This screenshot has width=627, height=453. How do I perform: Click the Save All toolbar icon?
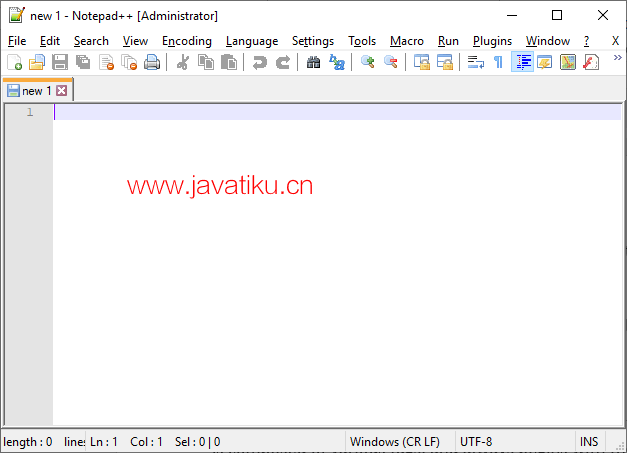[83, 62]
